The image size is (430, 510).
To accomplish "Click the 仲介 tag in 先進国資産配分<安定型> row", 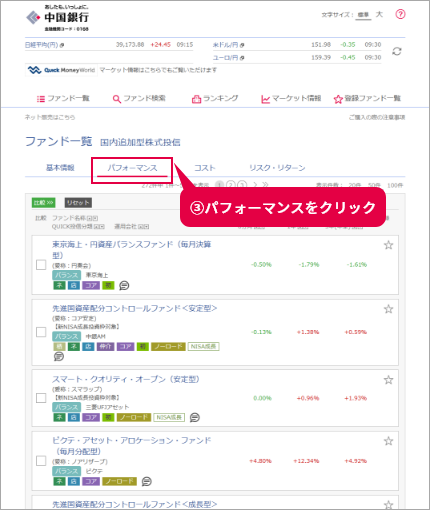I will pos(105,347).
